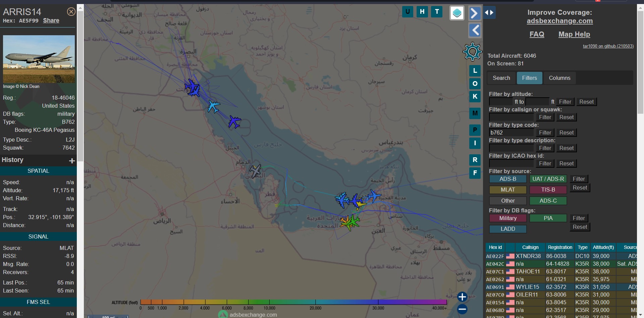Expand the History section plus icon
This screenshot has height=318, width=644.
click(72, 161)
